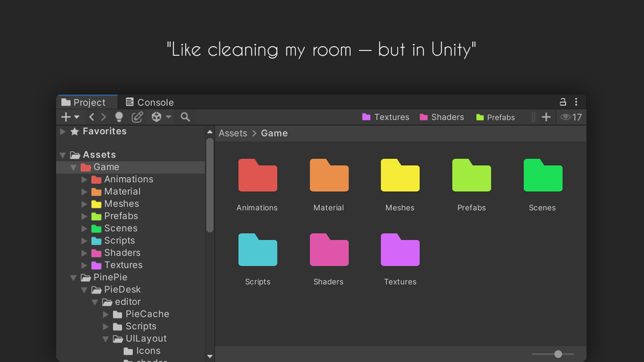This screenshot has width=644, height=362.
Task: Select Animations in the folder tree
Action: pos(130,179)
